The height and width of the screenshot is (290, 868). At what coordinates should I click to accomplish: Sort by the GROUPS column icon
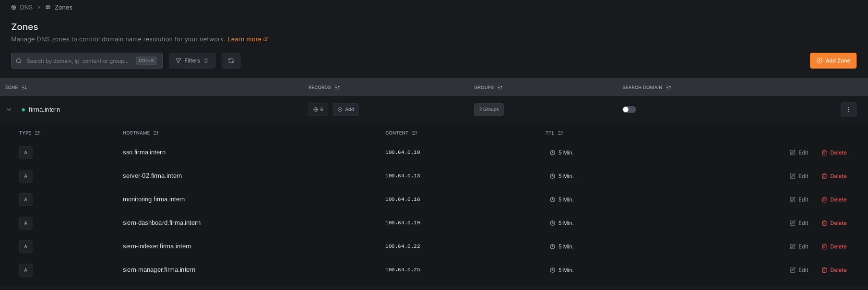(x=500, y=88)
